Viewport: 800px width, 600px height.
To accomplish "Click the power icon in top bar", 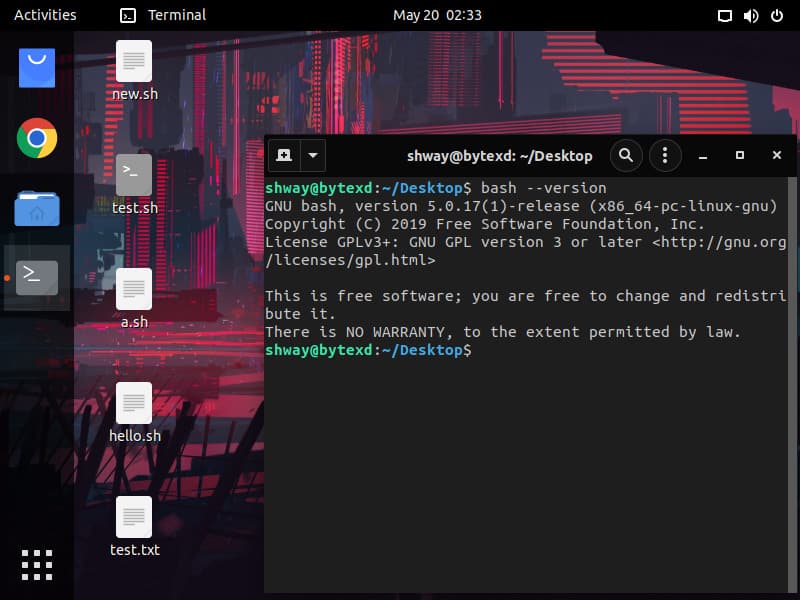I will (x=777, y=16).
